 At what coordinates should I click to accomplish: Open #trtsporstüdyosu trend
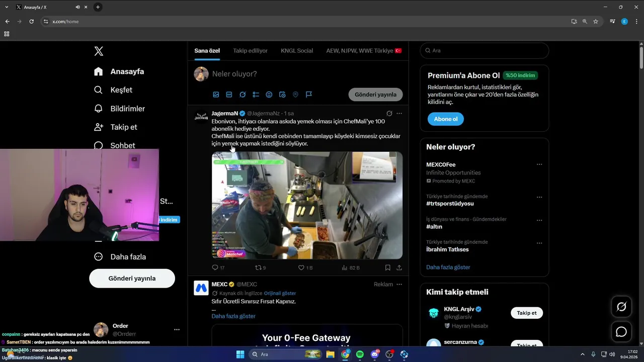[450, 204]
